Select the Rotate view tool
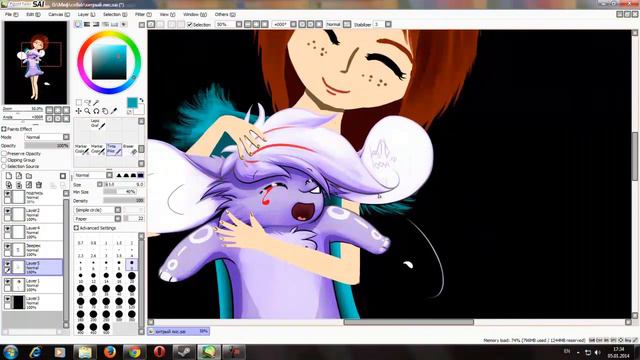This screenshot has width=640, height=360. [96, 111]
